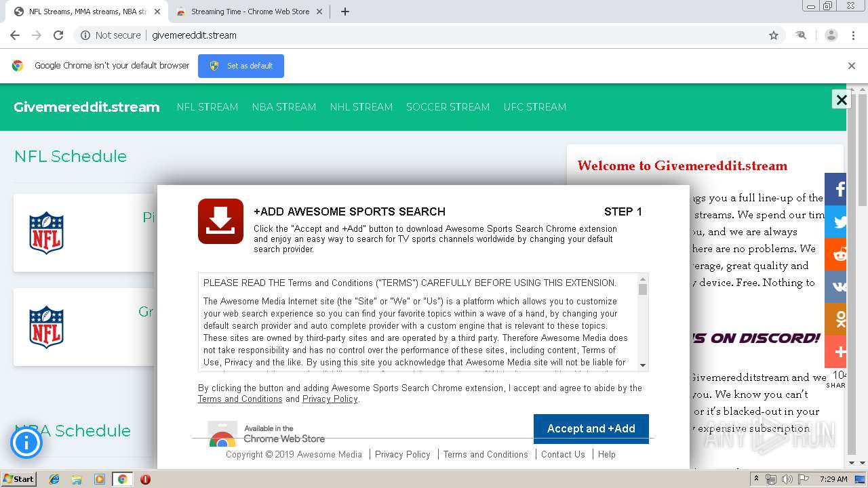Image resolution: width=868 pixels, height=488 pixels.
Task: Click footer Contact Us link
Action: (563, 454)
